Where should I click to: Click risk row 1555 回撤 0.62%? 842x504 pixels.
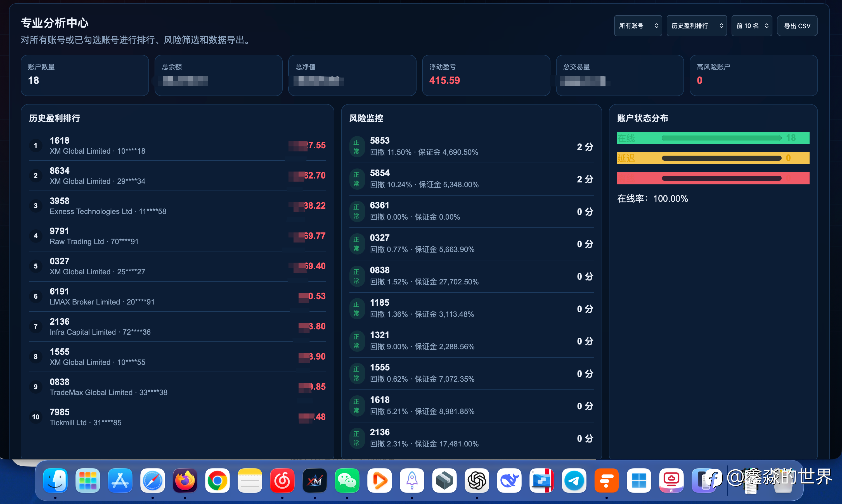coord(472,374)
